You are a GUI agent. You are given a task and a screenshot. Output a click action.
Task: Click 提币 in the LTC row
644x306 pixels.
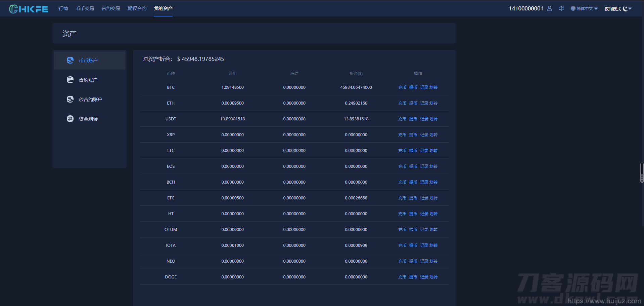413,151
